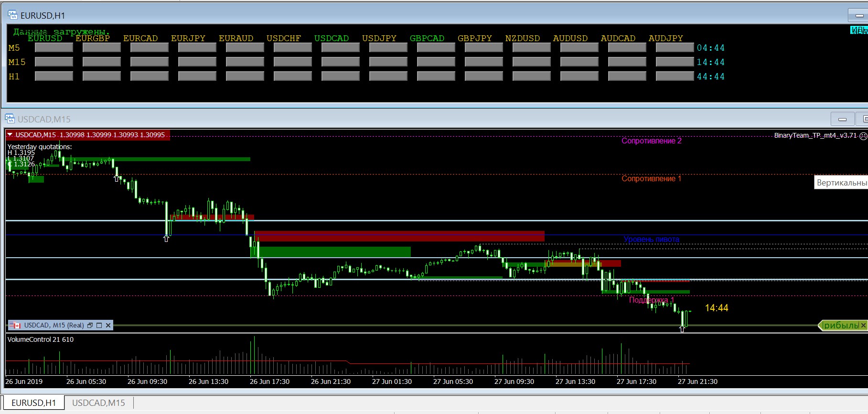The image size is (868, 414).
Task: Click the Canadian flag icon on subwindow label
Action: 15,326
